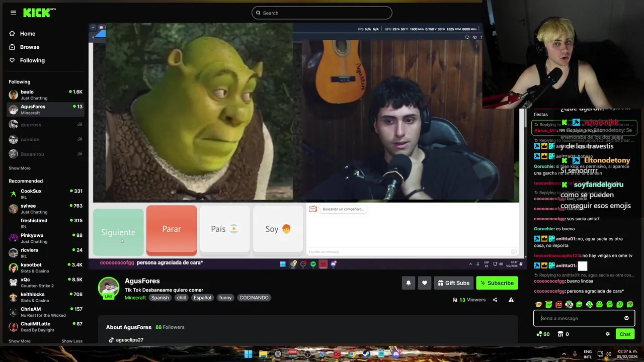This screenshot has height=362, width=644.
Task: Open recommended channel kyootbot
Action: tap(45, 267)
